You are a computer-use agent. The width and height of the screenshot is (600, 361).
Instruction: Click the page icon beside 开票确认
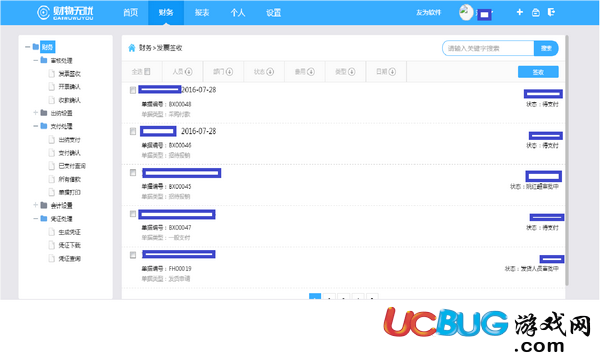coord(52,87)
